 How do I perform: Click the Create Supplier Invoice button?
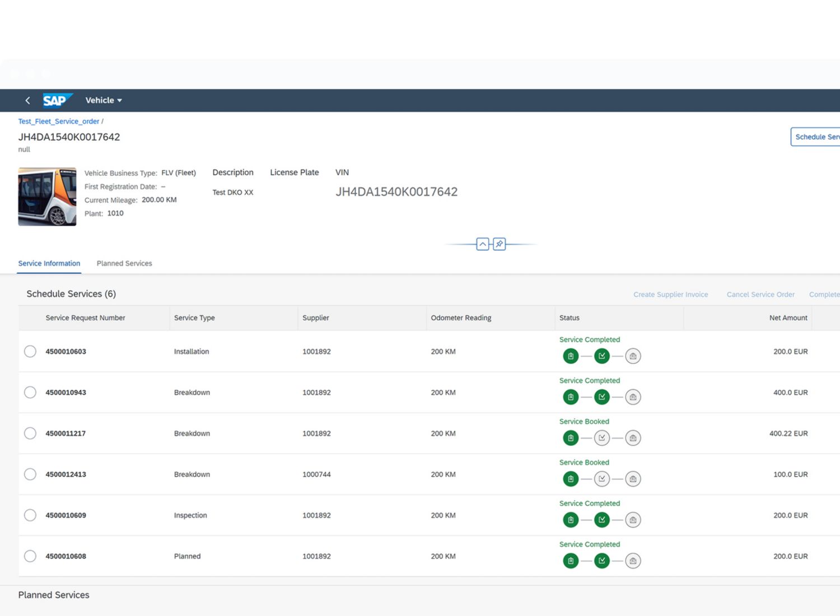click(670, 295)
